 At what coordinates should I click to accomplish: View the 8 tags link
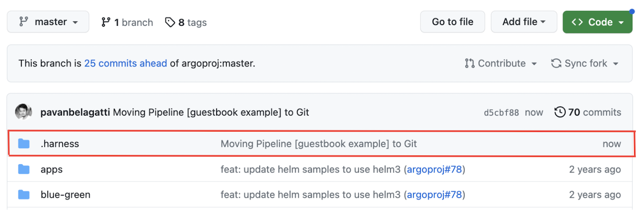coord(186,22)
